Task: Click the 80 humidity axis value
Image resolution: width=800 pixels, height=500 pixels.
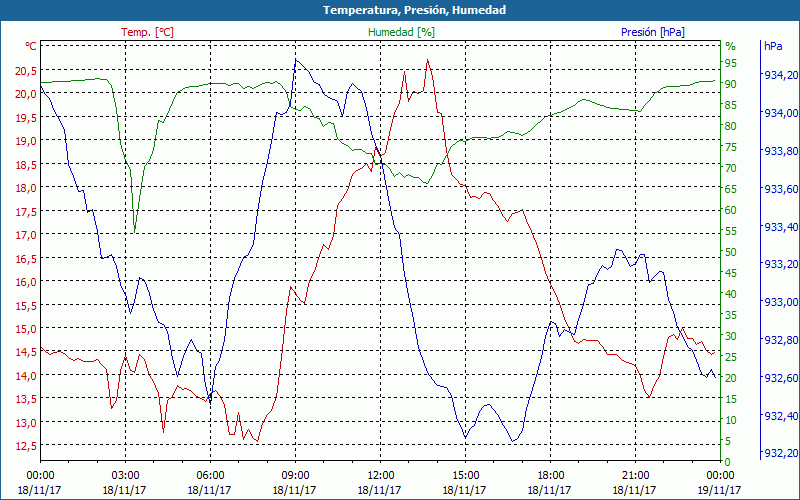Action: click(x=731, y=126)
